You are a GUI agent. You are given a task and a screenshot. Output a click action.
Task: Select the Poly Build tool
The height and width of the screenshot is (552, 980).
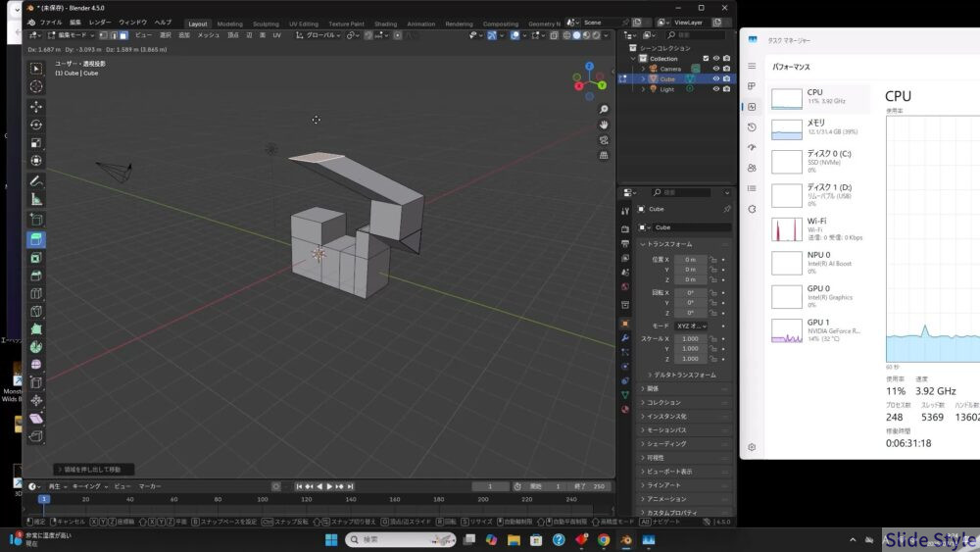coord(36,328)
